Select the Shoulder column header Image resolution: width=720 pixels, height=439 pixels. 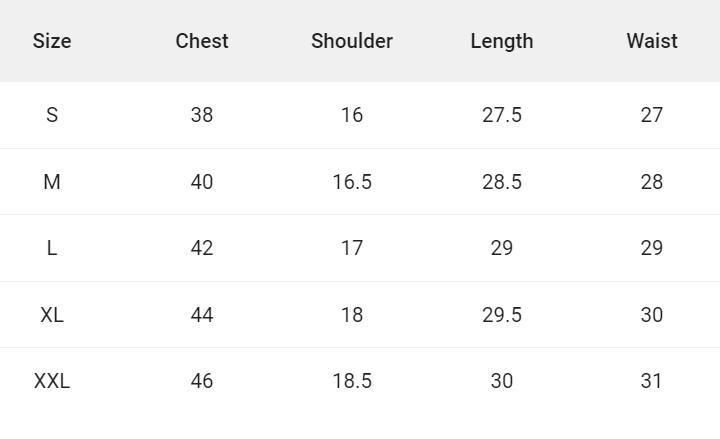352,41
